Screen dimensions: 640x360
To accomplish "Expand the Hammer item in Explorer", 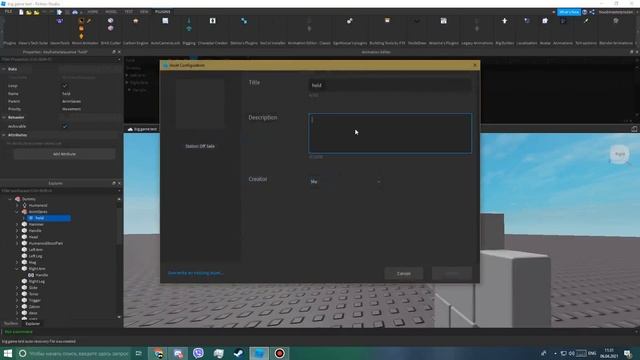I will (x=17, y=224).
